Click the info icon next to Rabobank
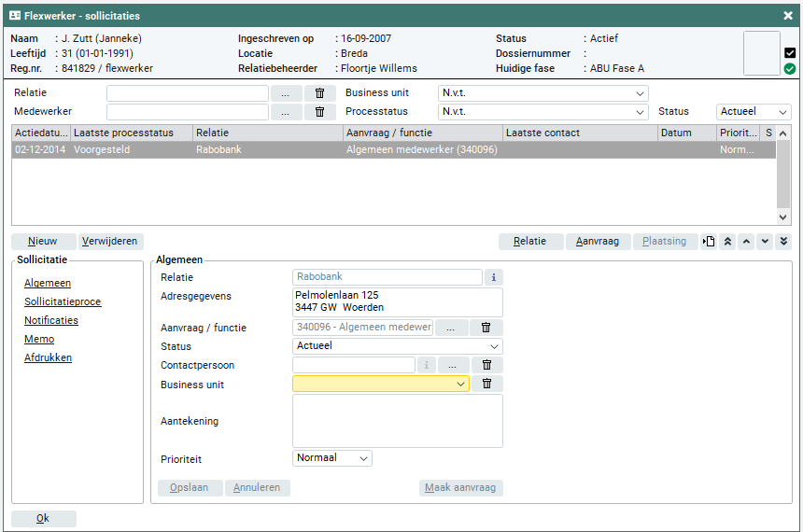 (494, 277)
